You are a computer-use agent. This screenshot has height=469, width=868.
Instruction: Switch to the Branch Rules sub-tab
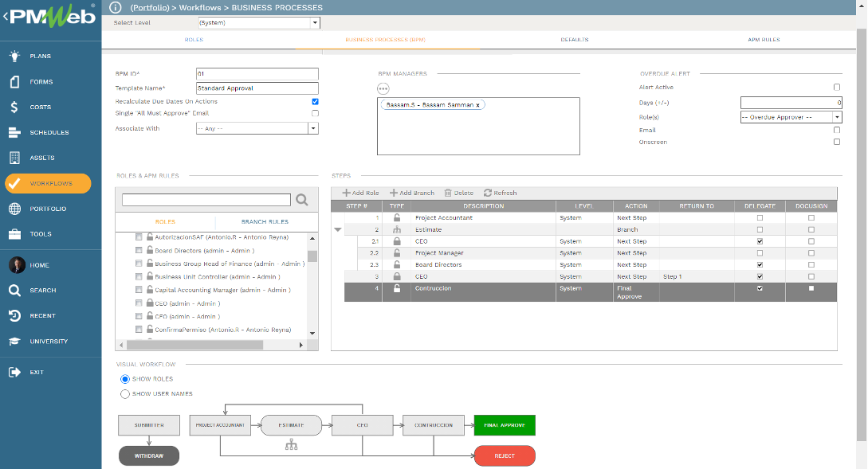click(265, 222)
